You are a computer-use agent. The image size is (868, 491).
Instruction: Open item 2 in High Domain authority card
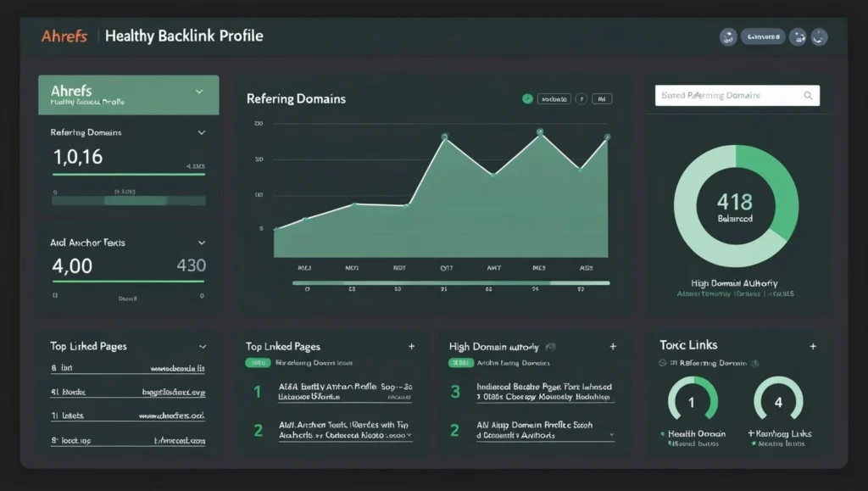[x=532, y=430]
